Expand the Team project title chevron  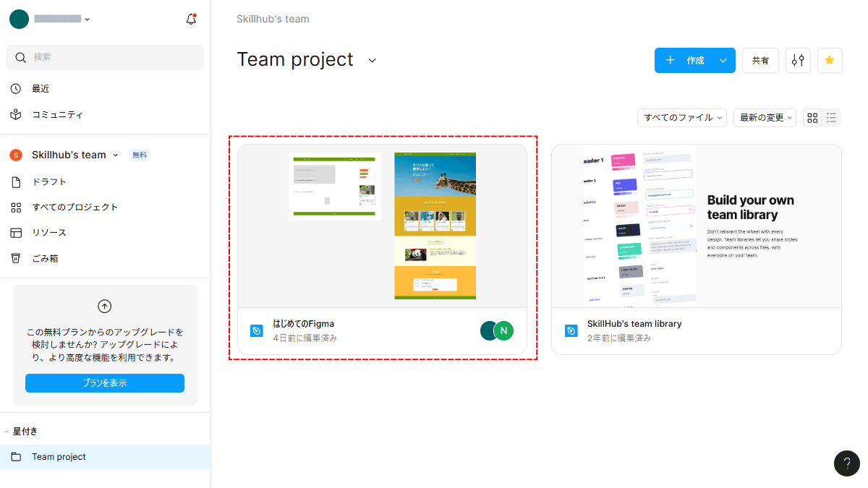373,60
